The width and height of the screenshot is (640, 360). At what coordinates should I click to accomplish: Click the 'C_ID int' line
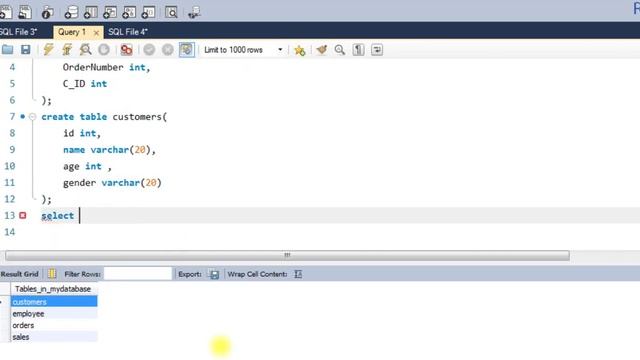(85, 84)
